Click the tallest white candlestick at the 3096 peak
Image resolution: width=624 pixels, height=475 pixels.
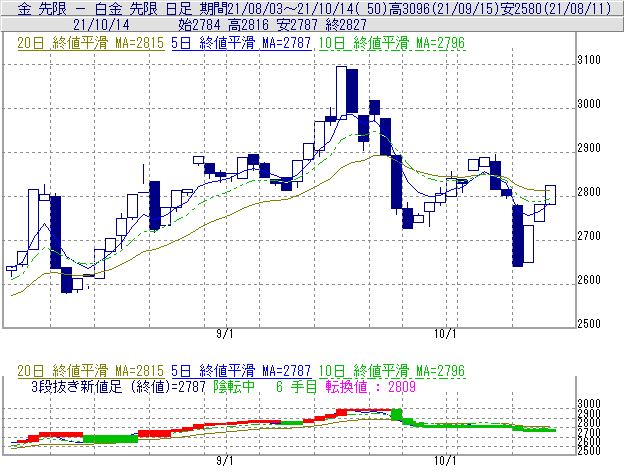click(341, 92)
